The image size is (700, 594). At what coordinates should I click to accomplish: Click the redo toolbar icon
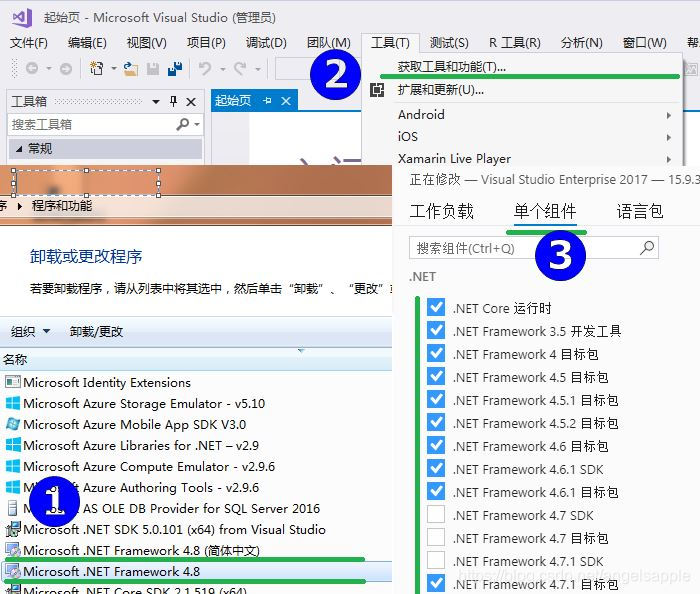click(240, 68)
